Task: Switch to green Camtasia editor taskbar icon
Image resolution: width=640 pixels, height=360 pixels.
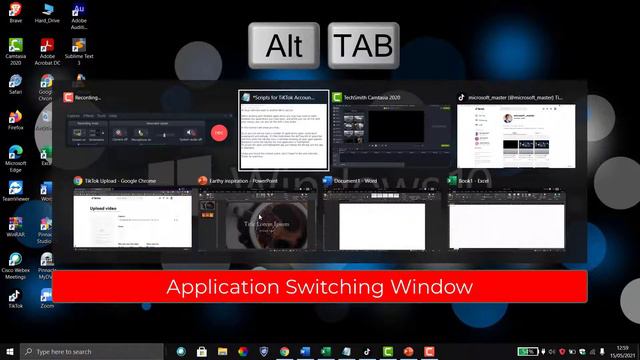Action: point(388,351)
